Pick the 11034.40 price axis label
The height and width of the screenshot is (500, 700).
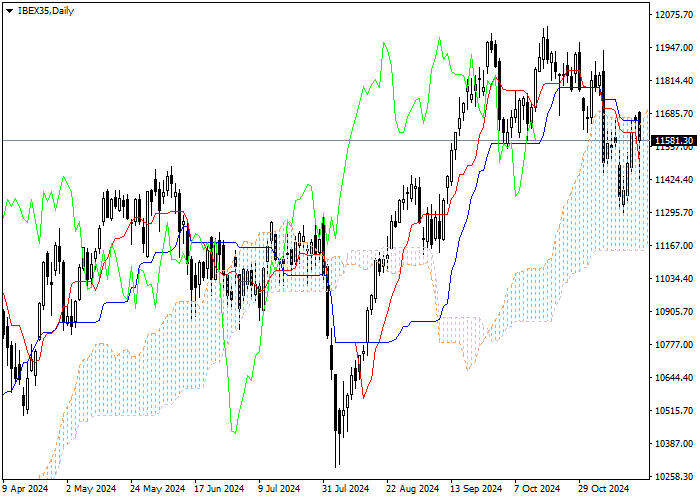coord(674,279)
